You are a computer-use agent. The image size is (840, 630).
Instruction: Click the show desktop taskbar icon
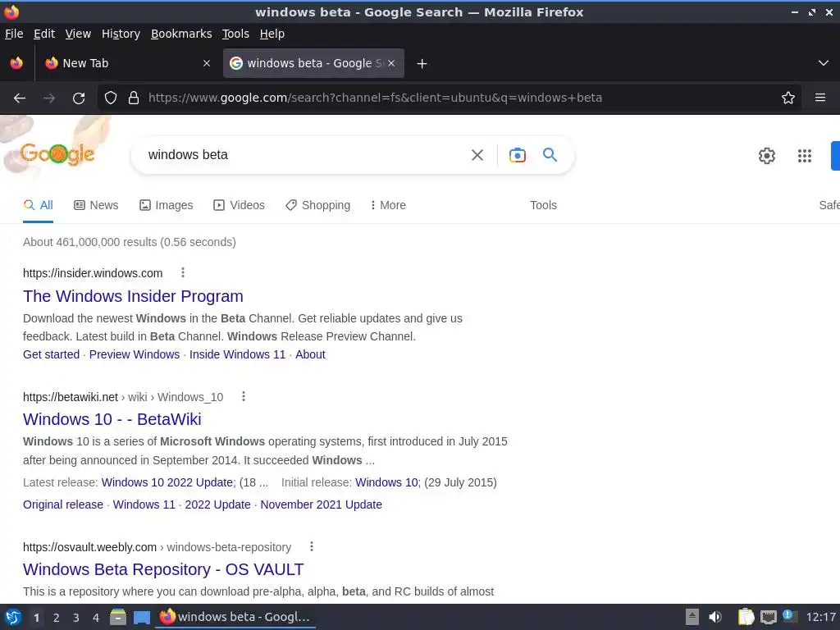141,618
